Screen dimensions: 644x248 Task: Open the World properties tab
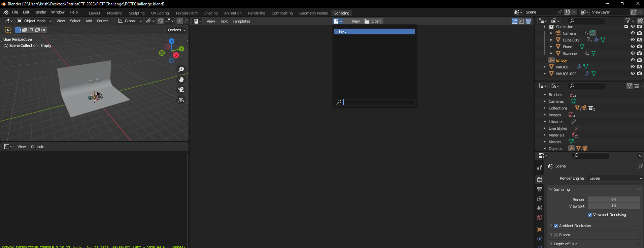pyautogui.click(x=540, y=217)
